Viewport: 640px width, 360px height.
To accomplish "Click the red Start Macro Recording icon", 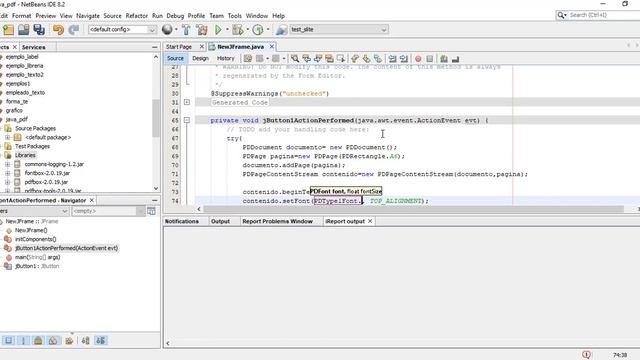I will (x=418, y=59).
